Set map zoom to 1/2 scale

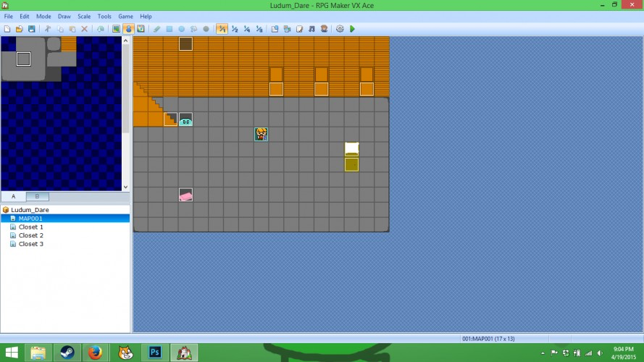click(235, 29)
